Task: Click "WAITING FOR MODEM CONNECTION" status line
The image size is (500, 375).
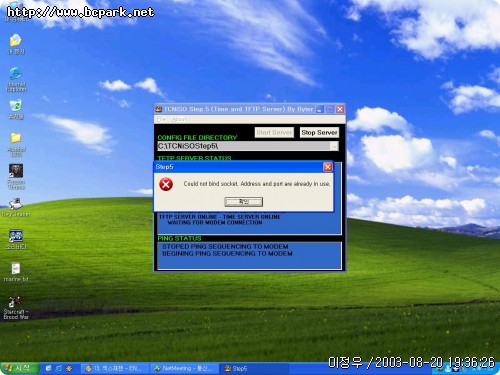Action: point(215,222)
